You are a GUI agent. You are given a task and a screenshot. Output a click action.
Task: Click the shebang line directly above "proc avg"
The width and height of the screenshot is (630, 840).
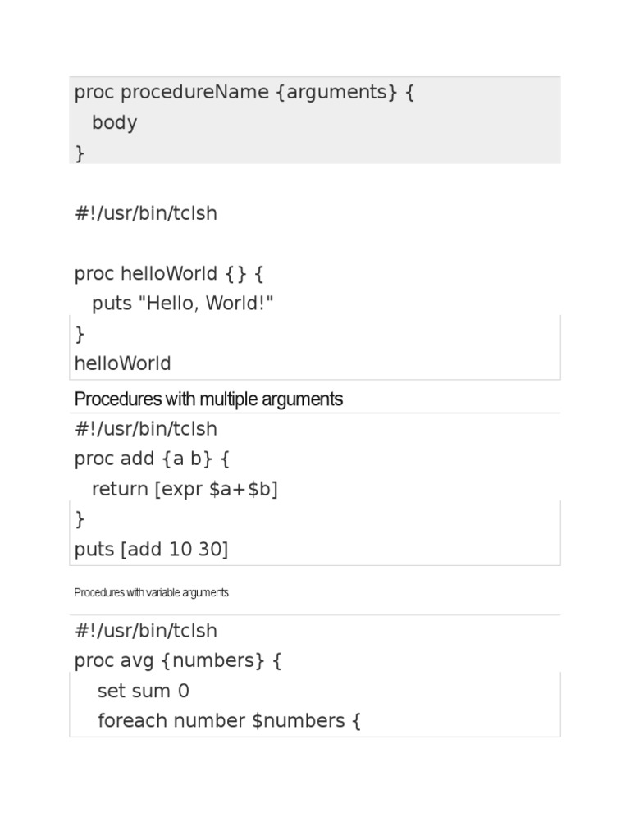pos(146,631)
